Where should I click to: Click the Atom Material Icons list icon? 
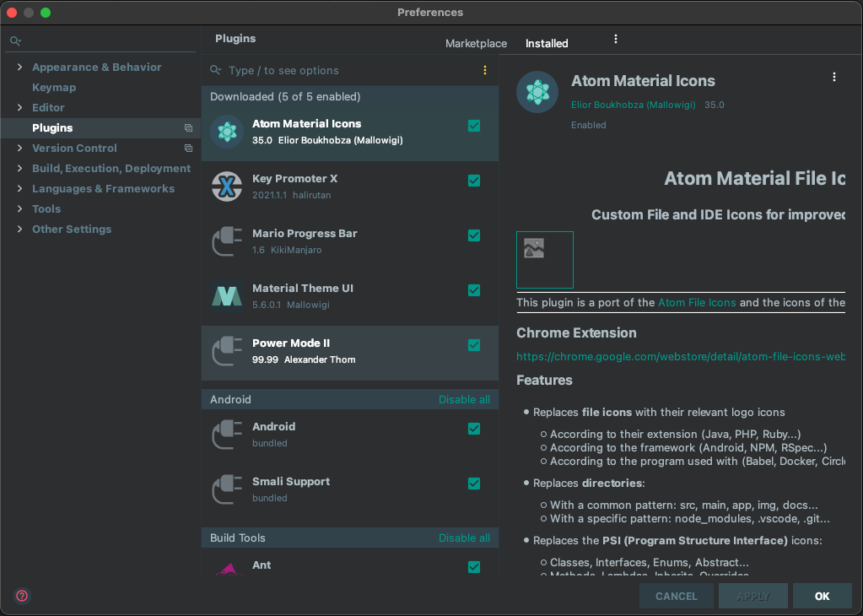tap(227, 132)
